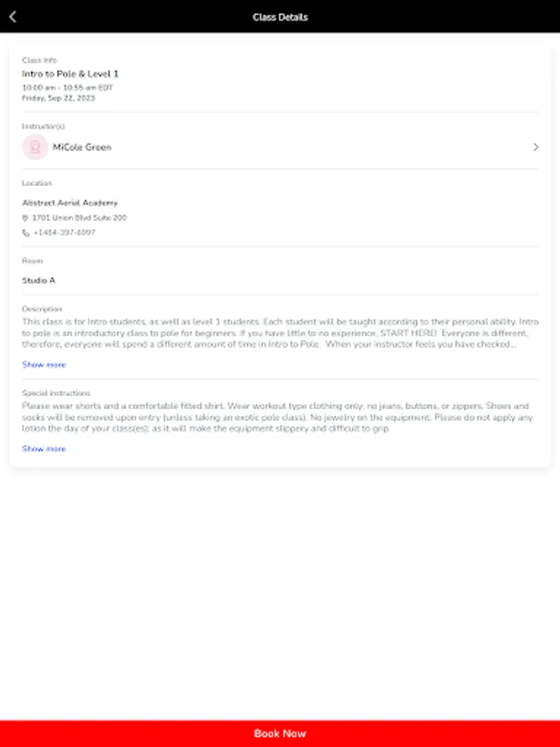Dial the phone number +1484-397-8097

(65, 233)
